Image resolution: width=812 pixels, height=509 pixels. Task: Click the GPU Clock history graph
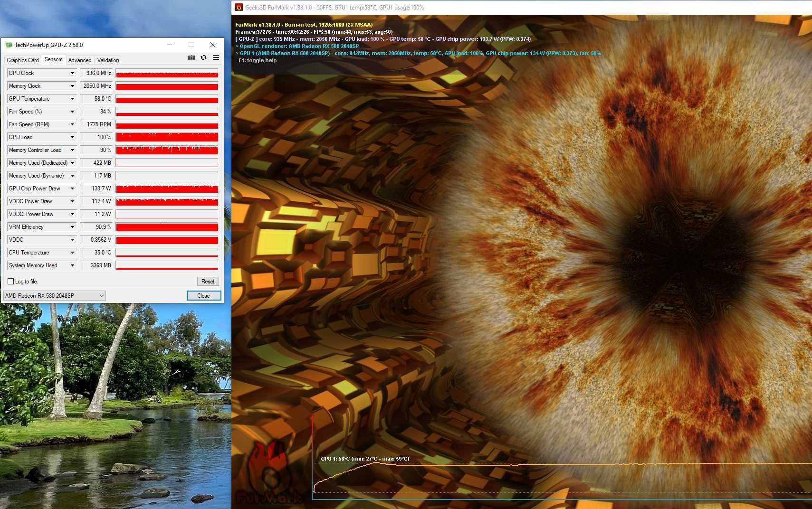[x=167, y=73]
